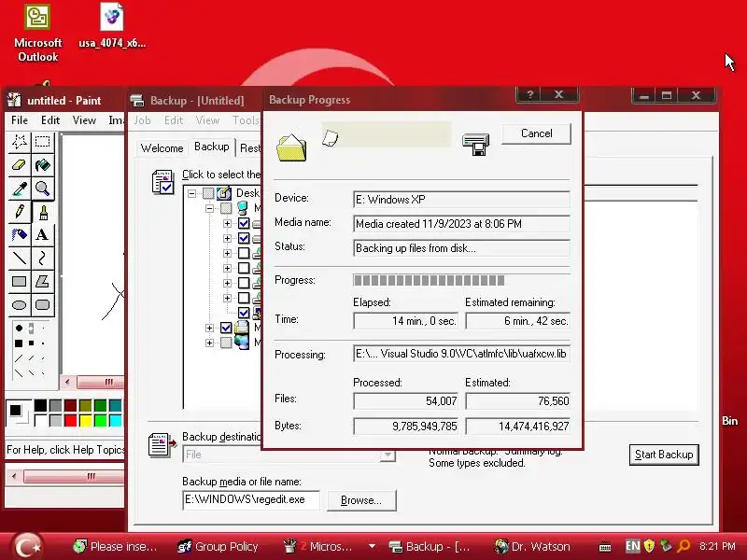The width and height of the screenshot is (747, 560).
Task: Toggle the fourth unchecked drive checkbox
Action: 244,298
